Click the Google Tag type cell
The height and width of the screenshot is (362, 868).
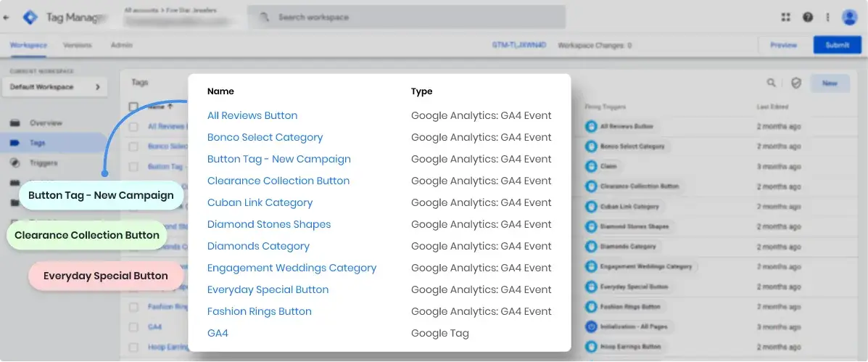point(440,333)
